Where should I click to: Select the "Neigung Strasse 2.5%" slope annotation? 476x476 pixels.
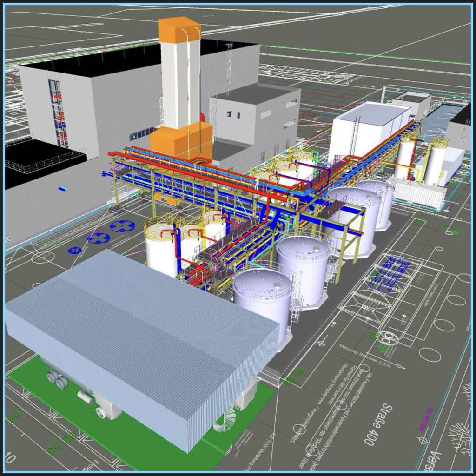(x=365, y=356)
